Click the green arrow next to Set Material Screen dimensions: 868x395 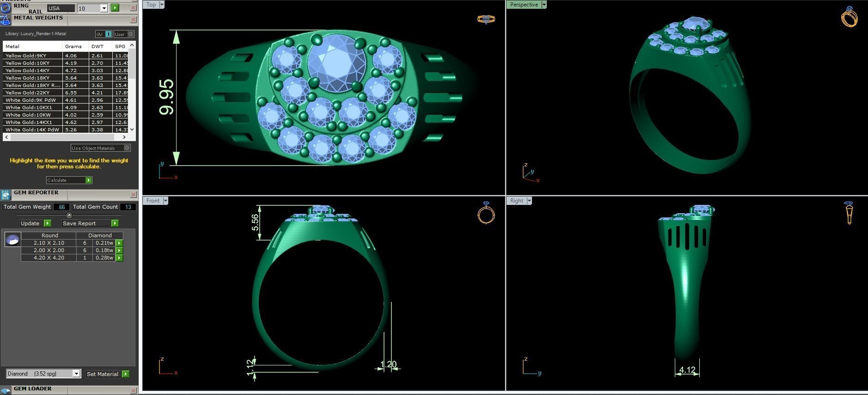[125, 374]
